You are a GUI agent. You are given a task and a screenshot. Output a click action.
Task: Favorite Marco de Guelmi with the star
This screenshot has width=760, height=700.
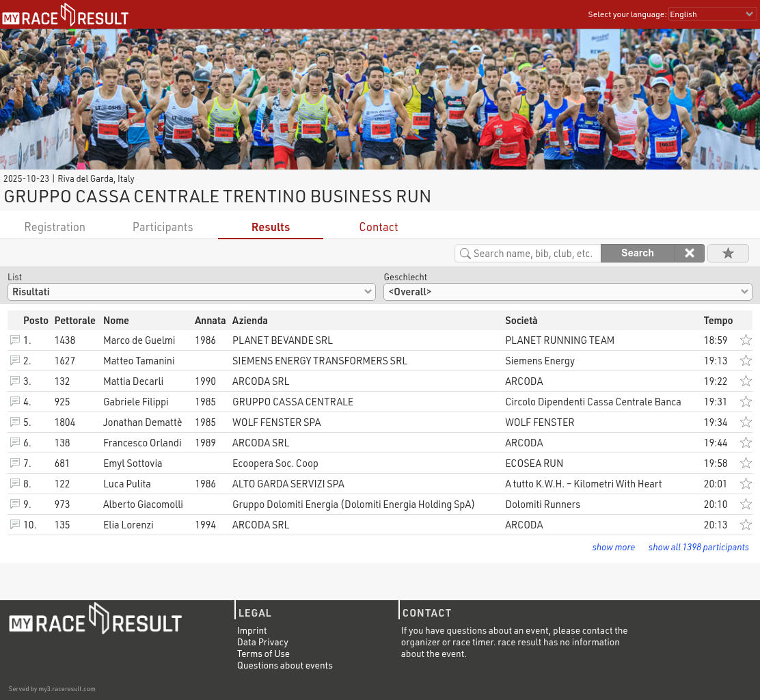(746, 340)
